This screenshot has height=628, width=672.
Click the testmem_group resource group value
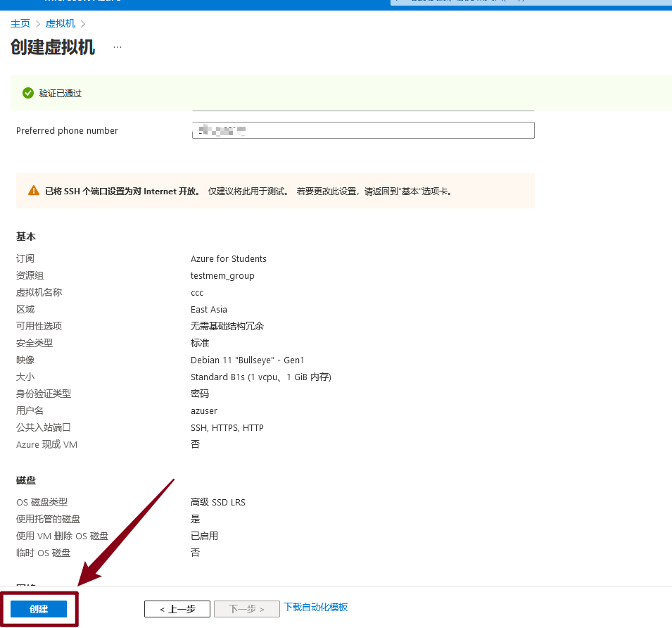click(222, 275)
